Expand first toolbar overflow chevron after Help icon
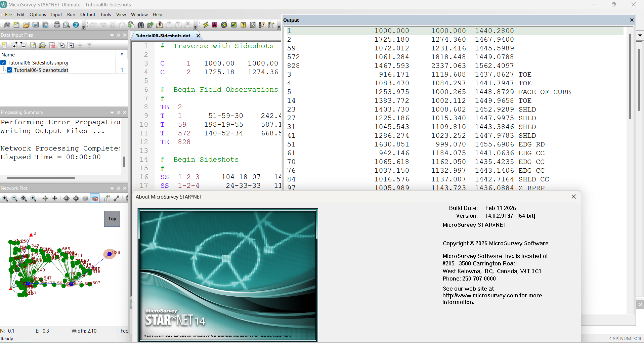The height and width of the screenshot is (343, 644). pyautogui.click(x=84, y=26)
